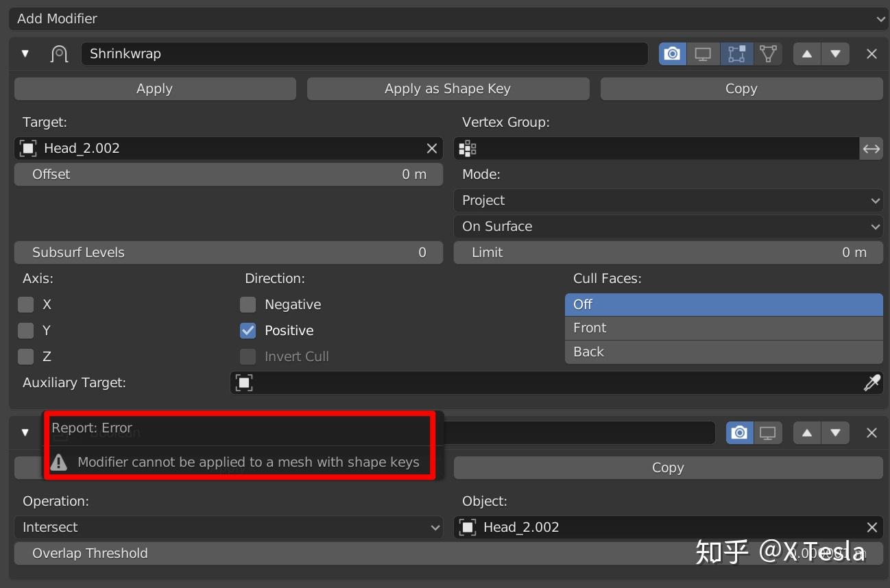The height and width of the screenshot is (588, 890).
Task: Toggle Shrinkwrap viewport display monitor icon
Action: [703, 53]
